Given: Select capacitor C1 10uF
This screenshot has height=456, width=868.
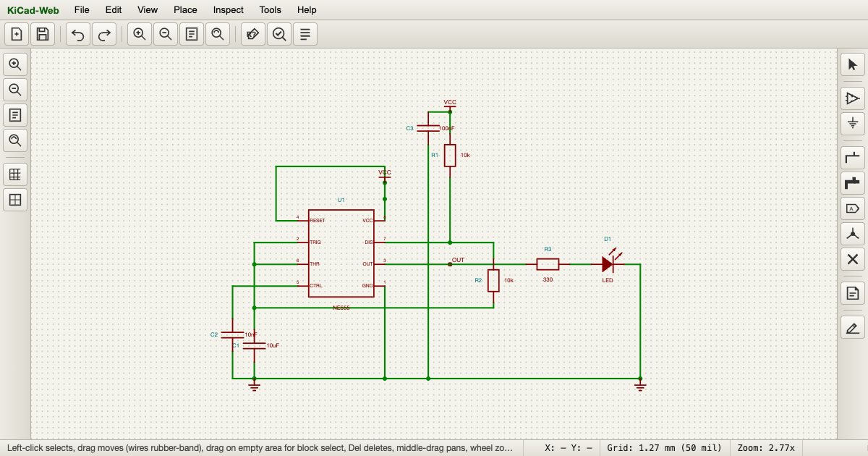Looking at the screenshot, I should 254,346.
